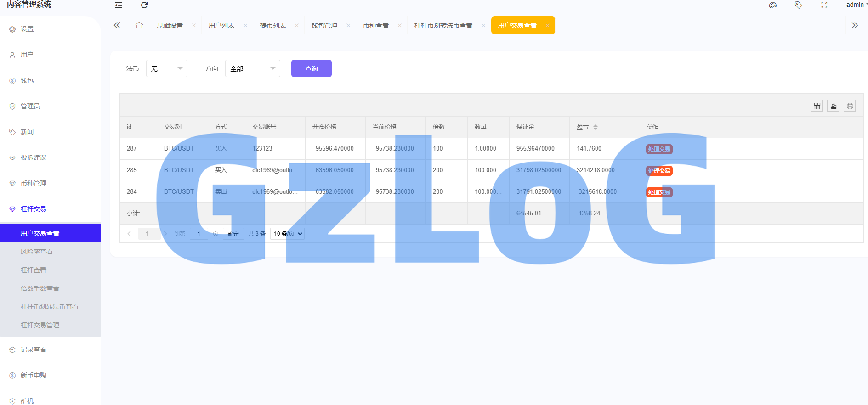Open 风险率查看 in the sidebar
868x405 pixels.
point(37,252)
